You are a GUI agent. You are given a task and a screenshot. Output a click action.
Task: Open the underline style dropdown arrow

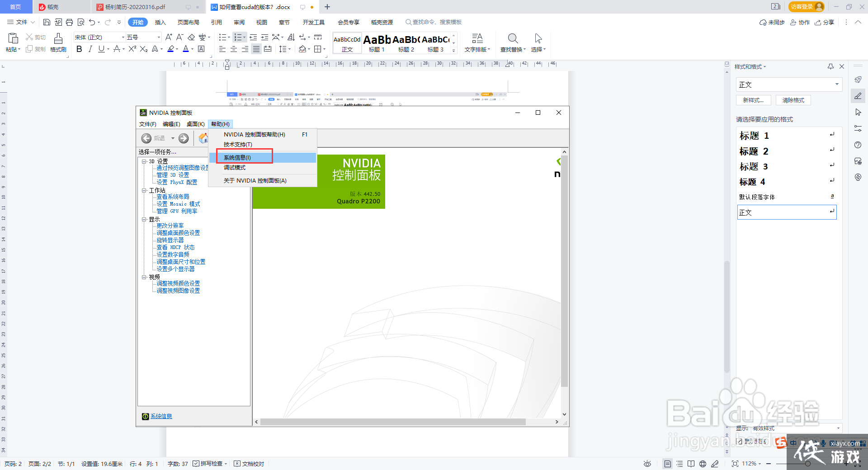click(x=108, y=49)
